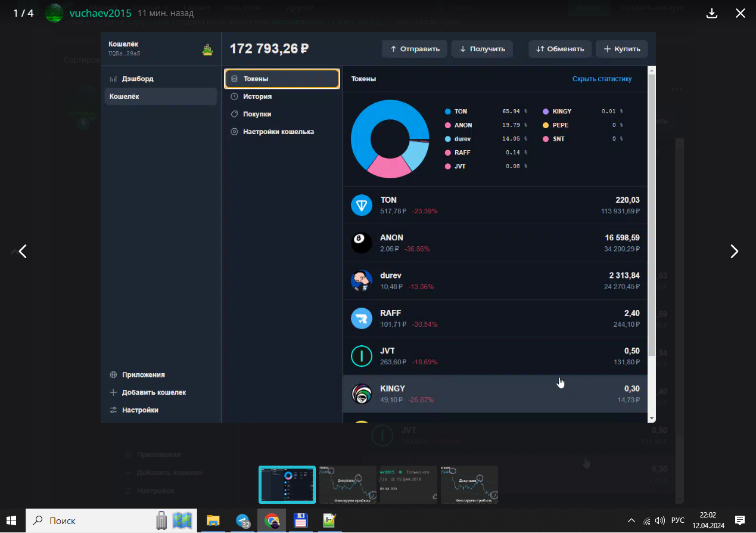The height and width of the screenshot is (533, 756).
Task: Open the volume control in tray
Action: pos(659,520)
